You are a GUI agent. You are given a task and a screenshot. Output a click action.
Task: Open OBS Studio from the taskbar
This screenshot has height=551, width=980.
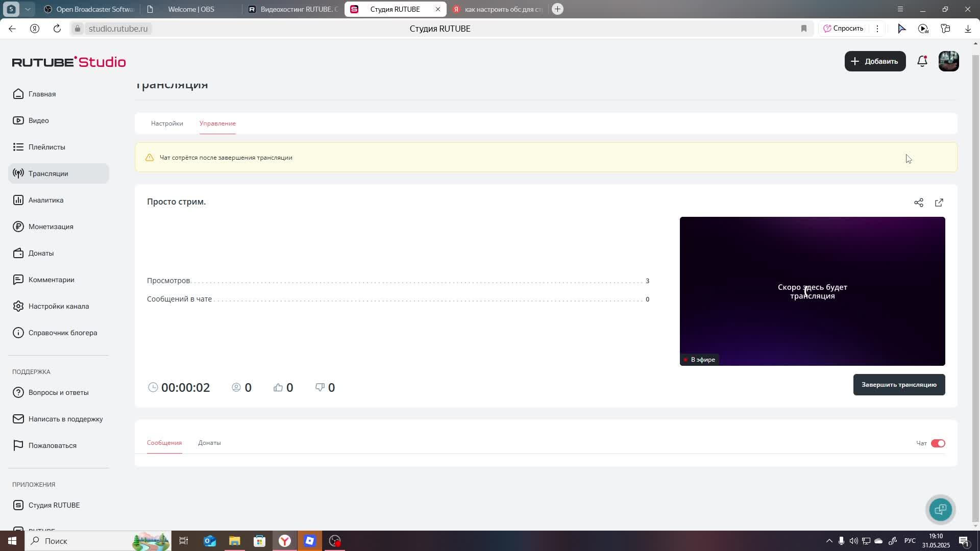coord(335,541)
